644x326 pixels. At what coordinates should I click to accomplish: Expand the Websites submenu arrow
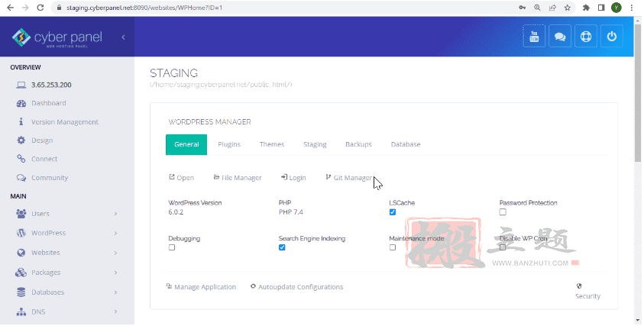point(115,253)
